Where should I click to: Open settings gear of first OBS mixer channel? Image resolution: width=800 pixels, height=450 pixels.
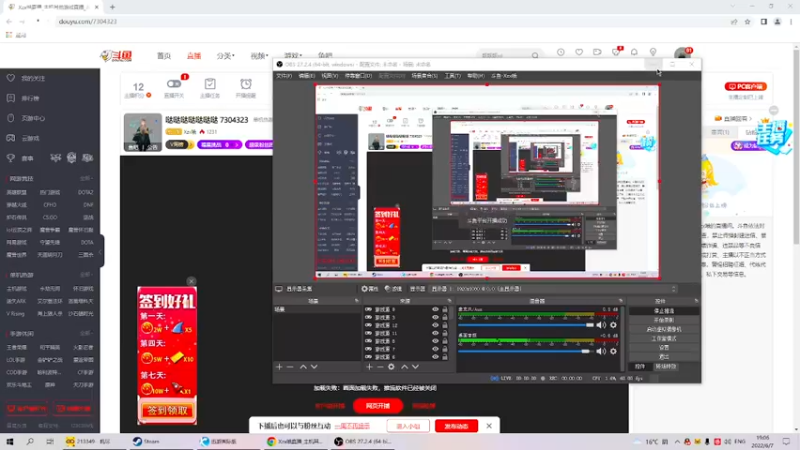pyautogui.click(x=613, y=325)
